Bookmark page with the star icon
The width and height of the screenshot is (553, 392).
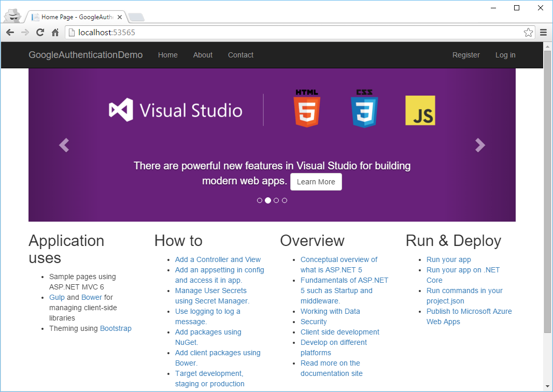(x=528, y=33)
